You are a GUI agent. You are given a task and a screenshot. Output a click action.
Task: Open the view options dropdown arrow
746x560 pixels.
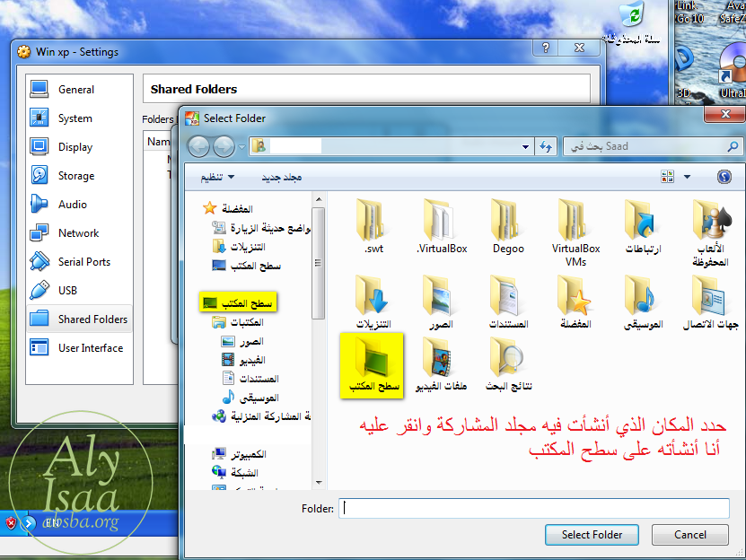(x=687, y=178)
